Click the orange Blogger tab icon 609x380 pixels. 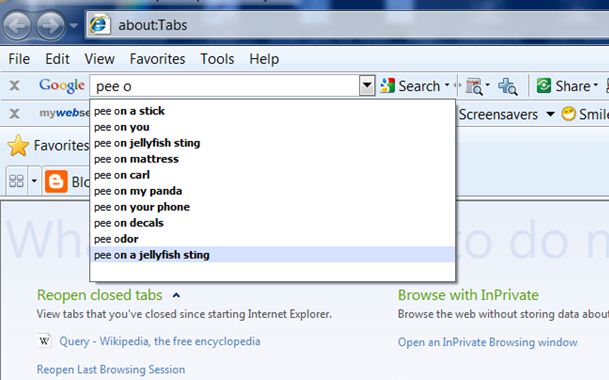click(56, 181)
